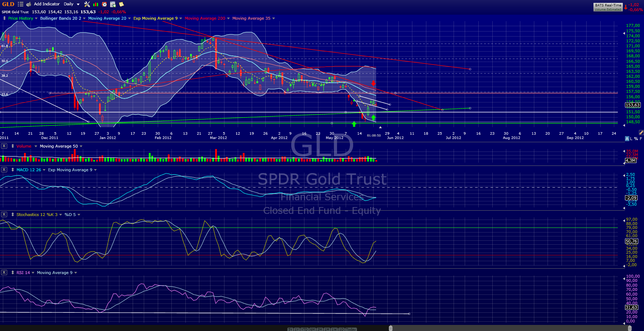The height and width of the screenshot is (331, 644).
Task: Set chart range to 6M
Action: (x=312, y=329)
